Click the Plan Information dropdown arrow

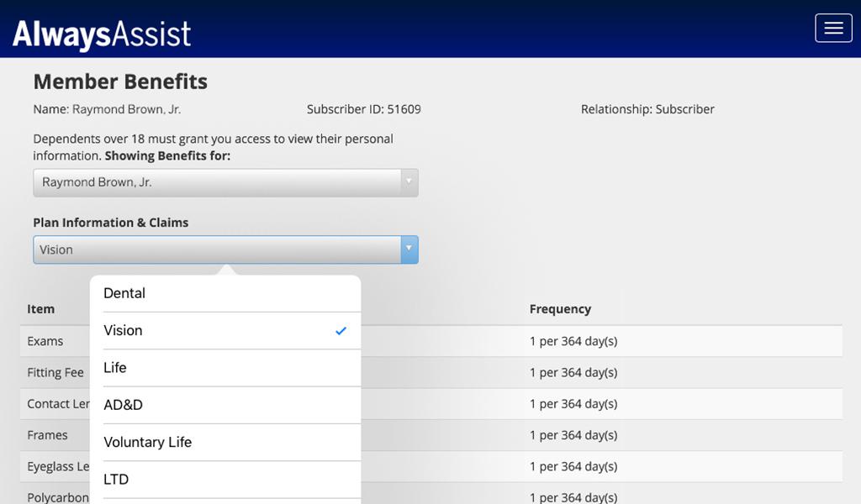pyautogui.click(x=409, y=249)
